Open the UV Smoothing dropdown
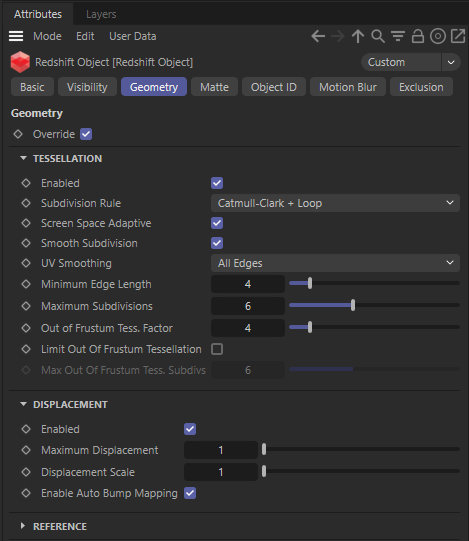The width and height of the screenshot is (469, 541). coord(335,263)
